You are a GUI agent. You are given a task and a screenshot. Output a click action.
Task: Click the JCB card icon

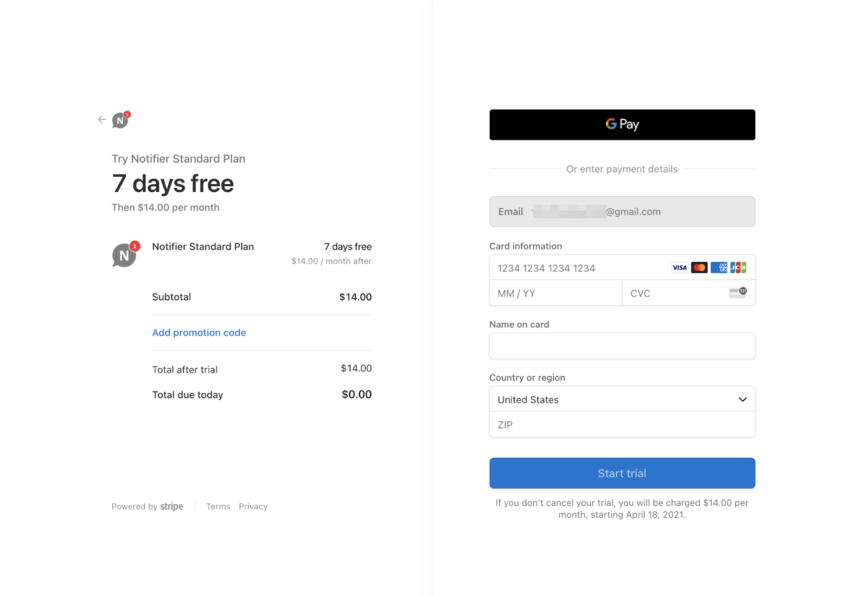[x=738, y=268]
